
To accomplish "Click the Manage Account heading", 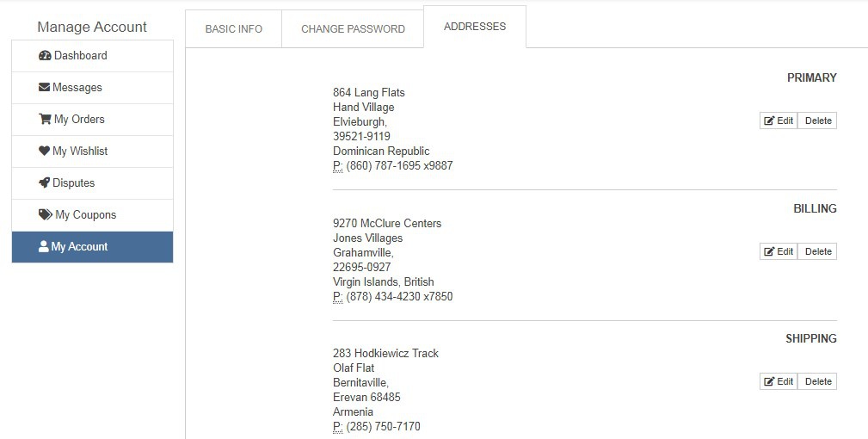I will (x=92, y=28).
